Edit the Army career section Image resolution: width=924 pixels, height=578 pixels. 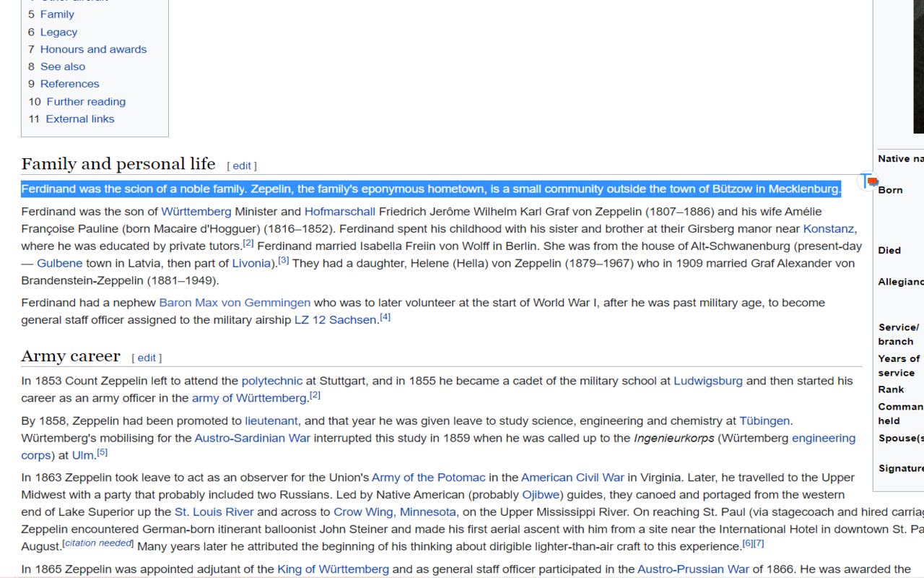(x=147, y=358)
